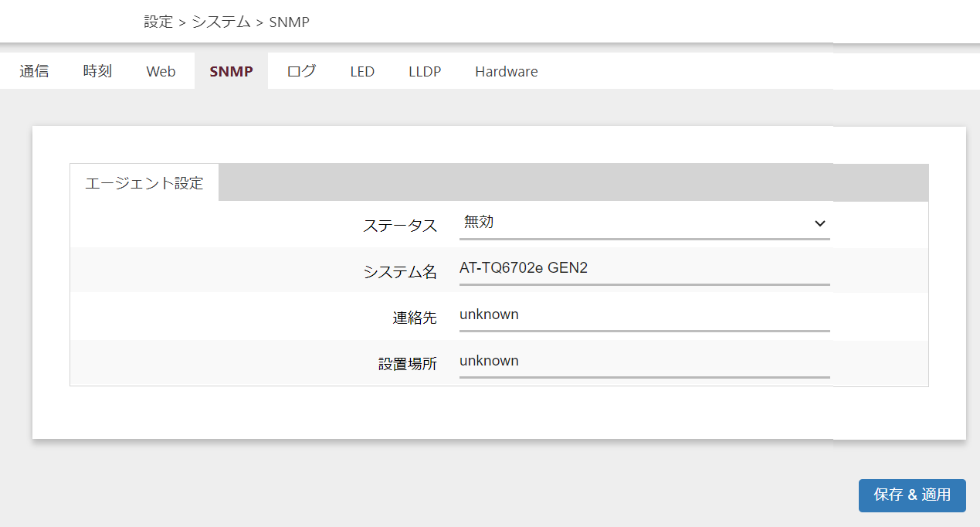
Task: Click the 設置場所 field label
Action: [408, 364]
